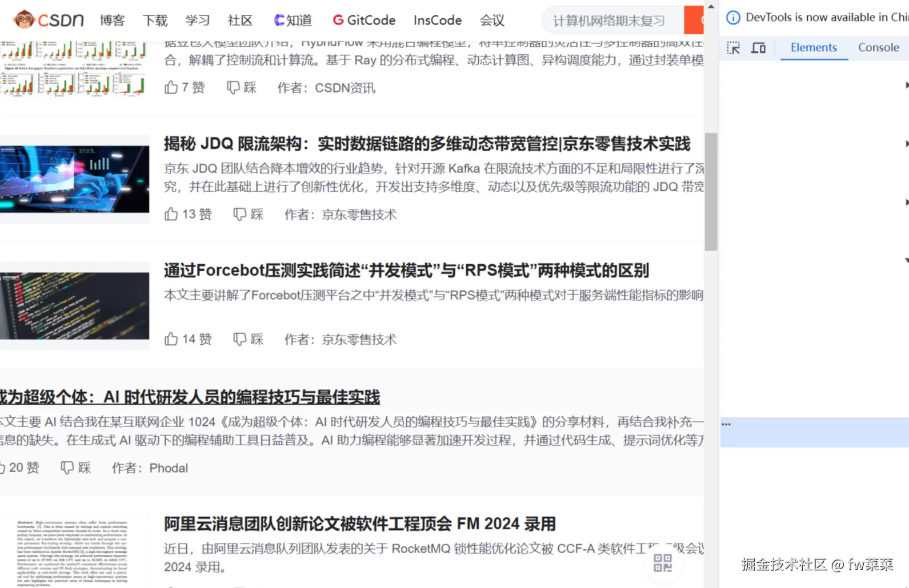909x588 pixels.
Task: Activate DevTools inspect element picker icon
Action: coord(733,48)
